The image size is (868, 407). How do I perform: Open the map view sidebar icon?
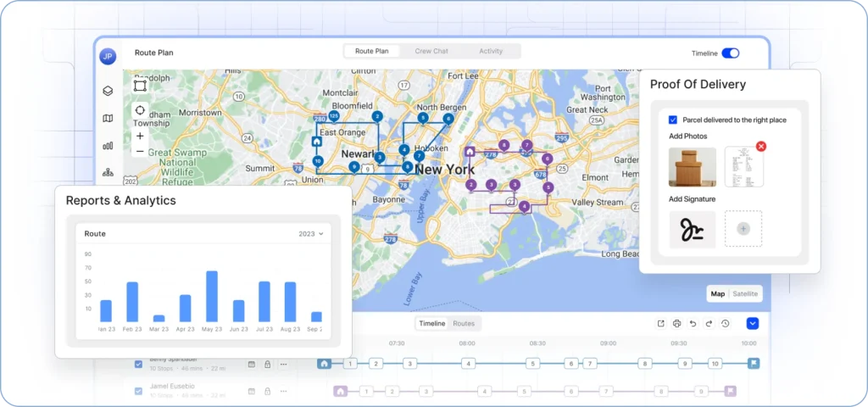coord(108,119)
